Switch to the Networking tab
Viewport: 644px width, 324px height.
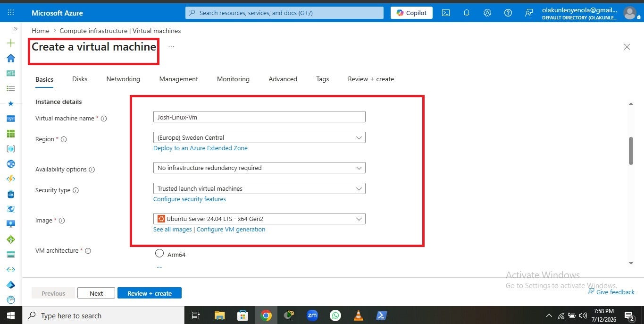click(123, 79)
